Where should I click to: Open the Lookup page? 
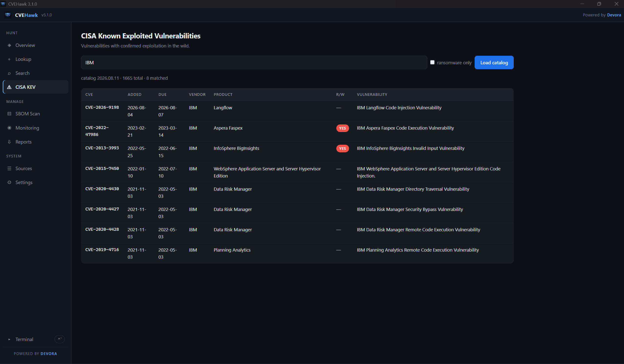[x=36, y=59]
